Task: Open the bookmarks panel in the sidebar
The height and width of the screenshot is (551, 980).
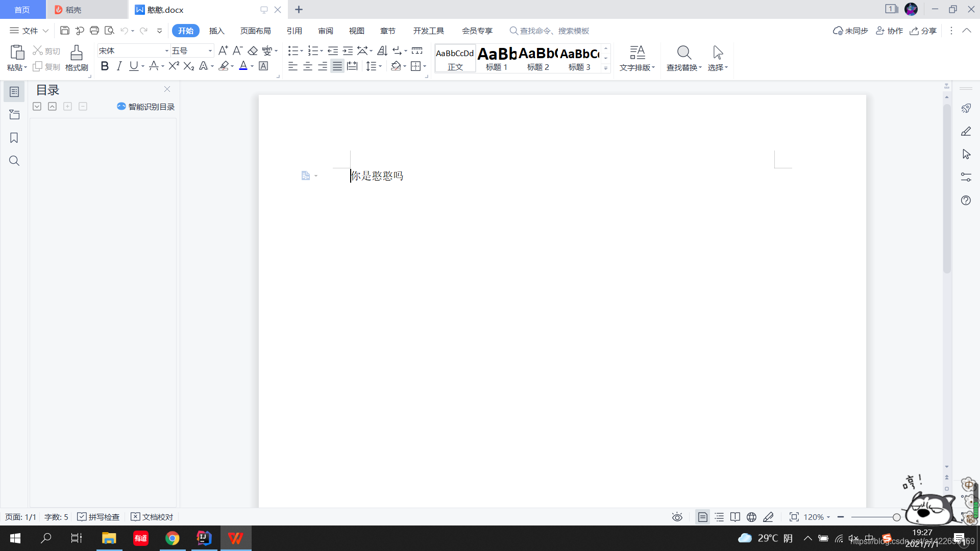Action: 14,138
